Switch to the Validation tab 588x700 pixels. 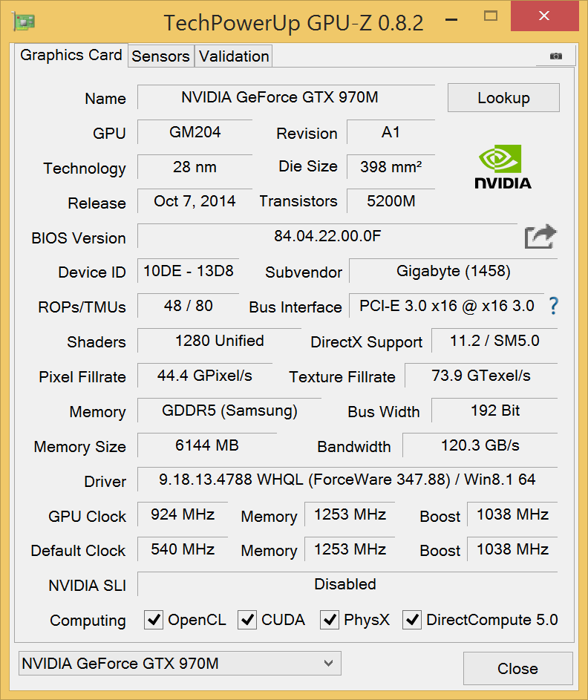234,56
